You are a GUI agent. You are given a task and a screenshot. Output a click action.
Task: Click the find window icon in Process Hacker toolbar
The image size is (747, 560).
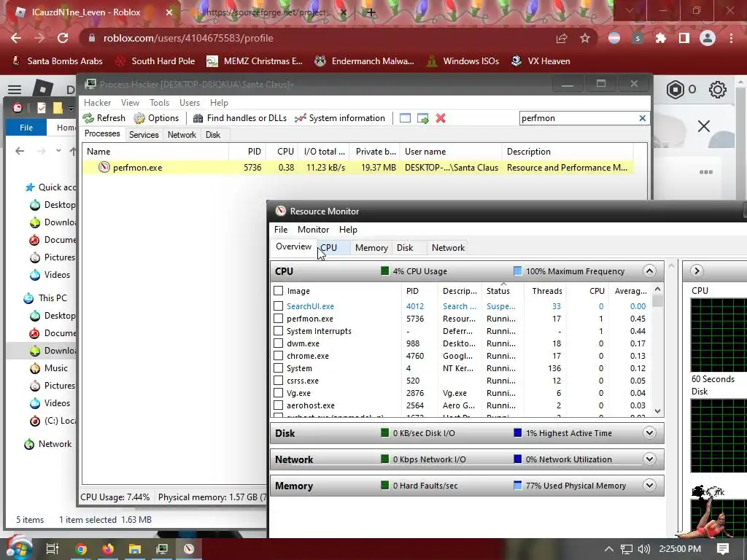point(405,118)
